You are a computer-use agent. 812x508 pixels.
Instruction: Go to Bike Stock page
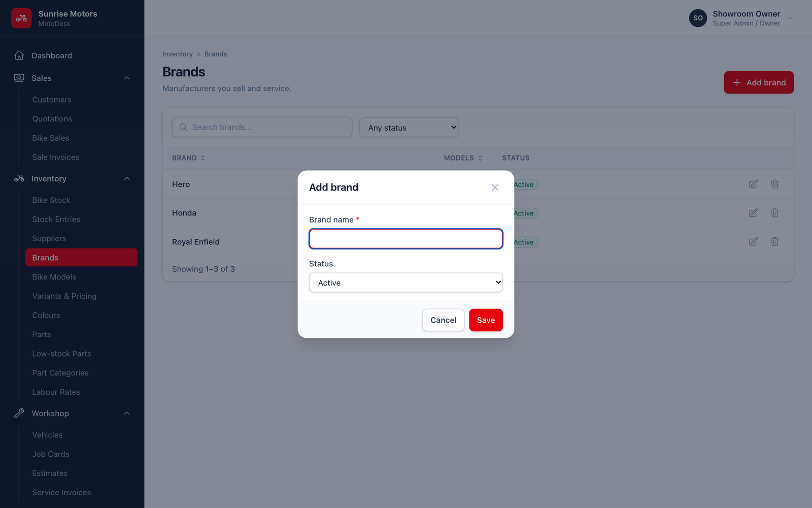coord(51,200)
